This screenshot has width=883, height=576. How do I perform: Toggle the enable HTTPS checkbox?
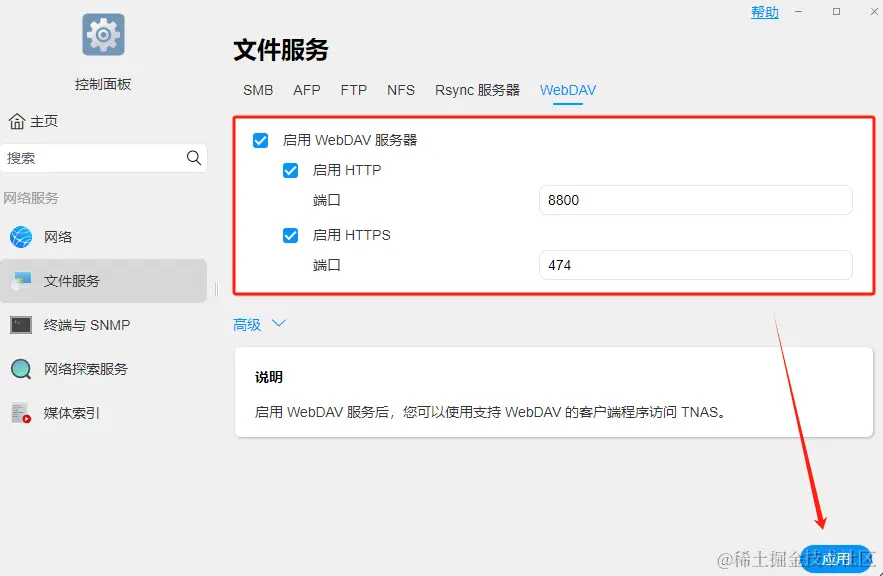pyautogui.click(x=291, y=236)
